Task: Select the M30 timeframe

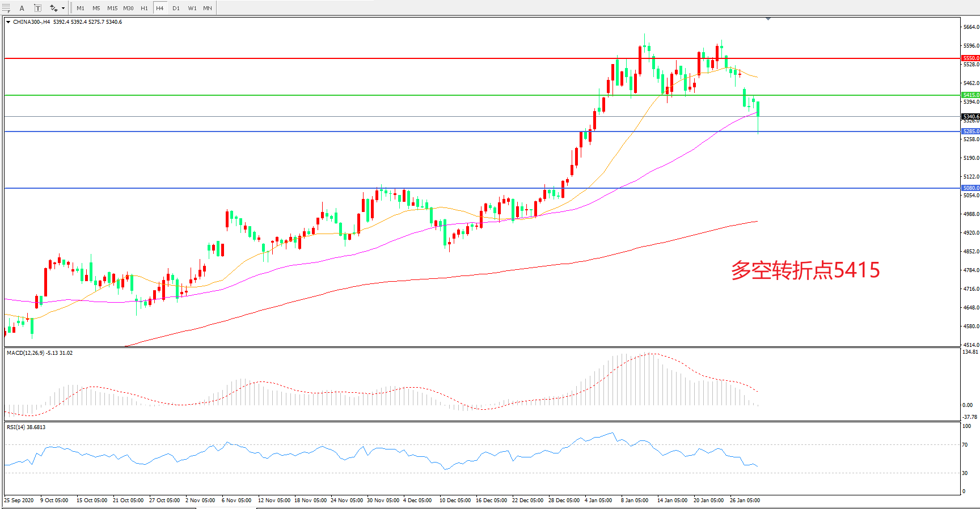Action: coord(129,8)
